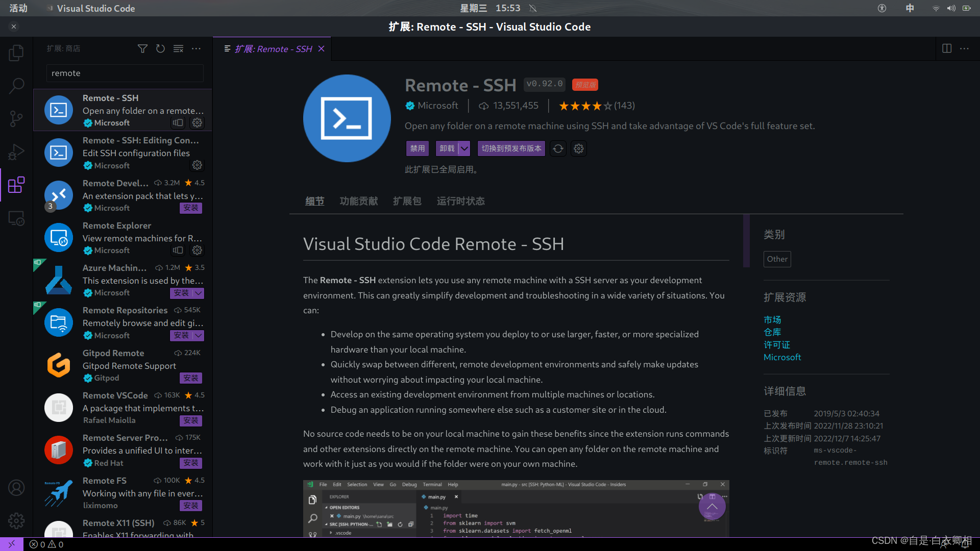980x551 pixels.
Task: Expand install dropdown for Remote Repositories
Action: click(199, 335)
